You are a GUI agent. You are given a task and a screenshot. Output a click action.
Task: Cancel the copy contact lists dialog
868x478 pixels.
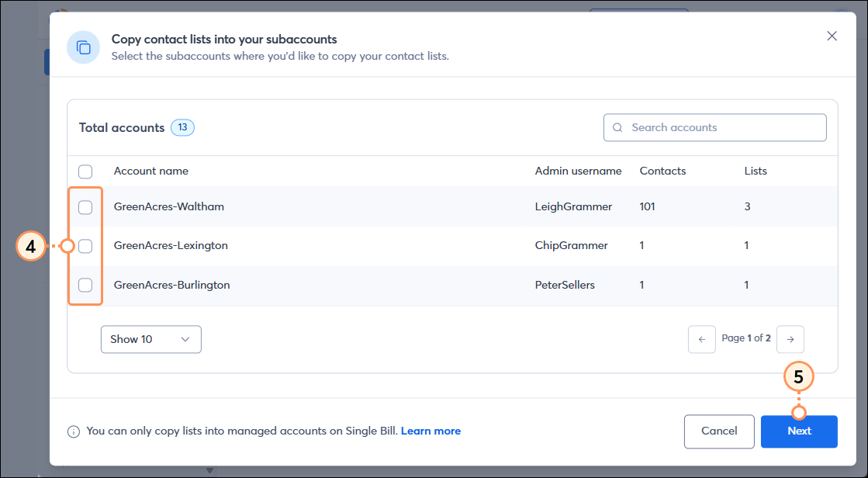point(718,431)
